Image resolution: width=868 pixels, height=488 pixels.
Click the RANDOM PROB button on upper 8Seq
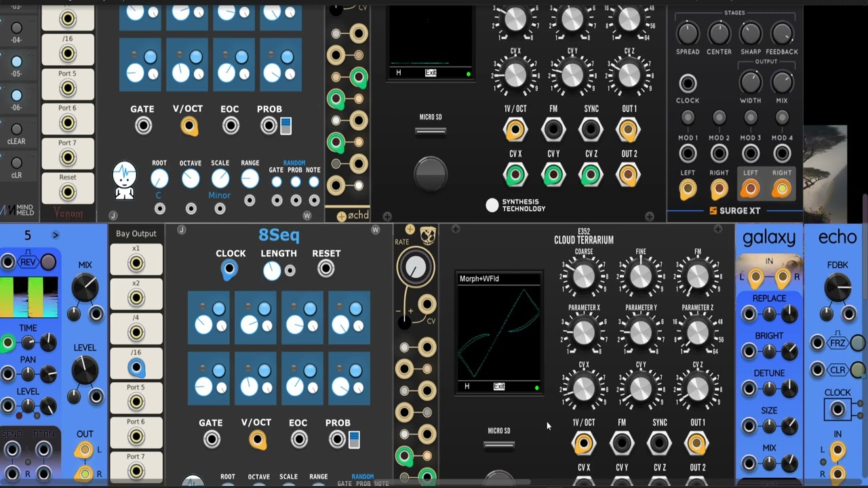pos(295,182)
